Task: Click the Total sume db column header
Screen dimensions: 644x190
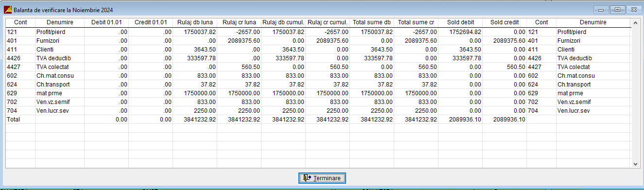Action: click(x=372, y=22)
